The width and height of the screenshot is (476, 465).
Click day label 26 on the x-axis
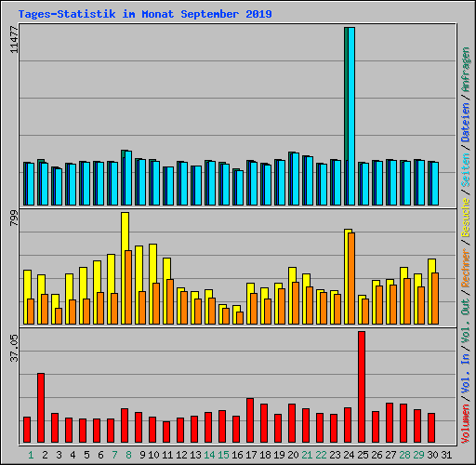coord(377,455)
